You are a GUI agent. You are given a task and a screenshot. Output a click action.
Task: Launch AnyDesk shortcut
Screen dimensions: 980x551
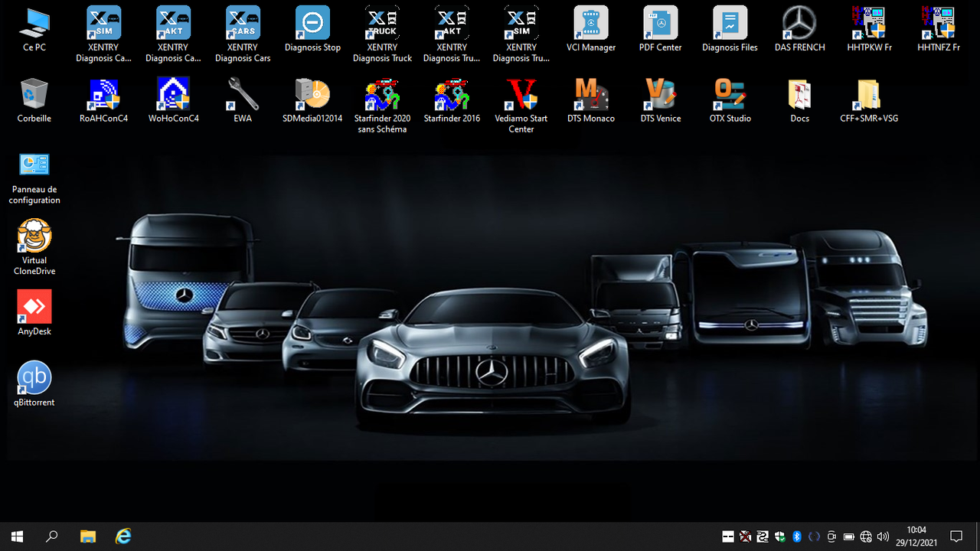tap(34, 312)
